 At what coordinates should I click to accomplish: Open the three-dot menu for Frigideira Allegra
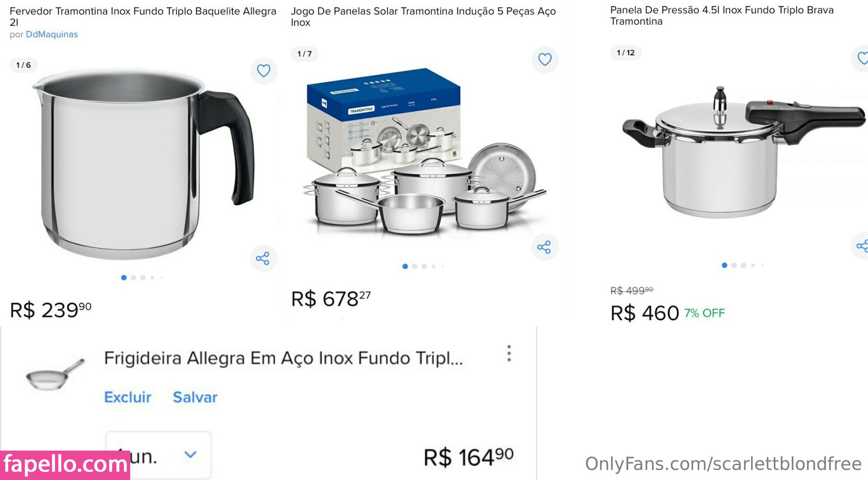click(x=509, y=353)
